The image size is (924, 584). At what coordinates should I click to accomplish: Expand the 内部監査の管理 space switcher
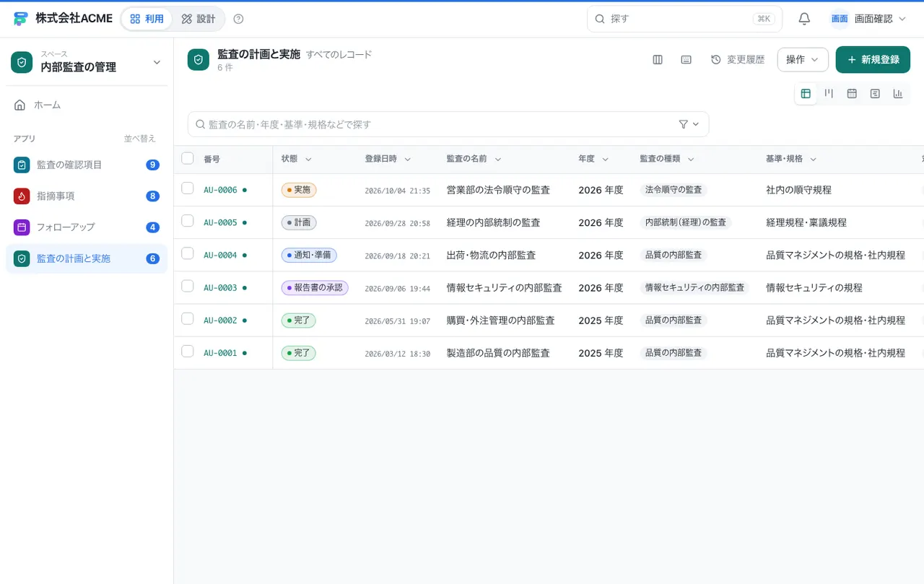[87, 62]
